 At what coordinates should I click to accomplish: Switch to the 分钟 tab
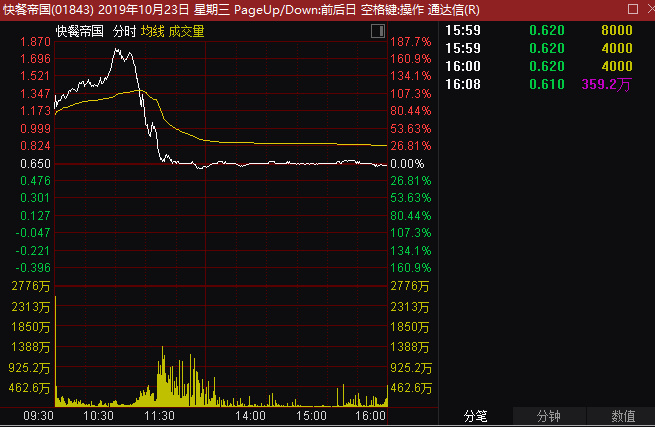(549, 416)
